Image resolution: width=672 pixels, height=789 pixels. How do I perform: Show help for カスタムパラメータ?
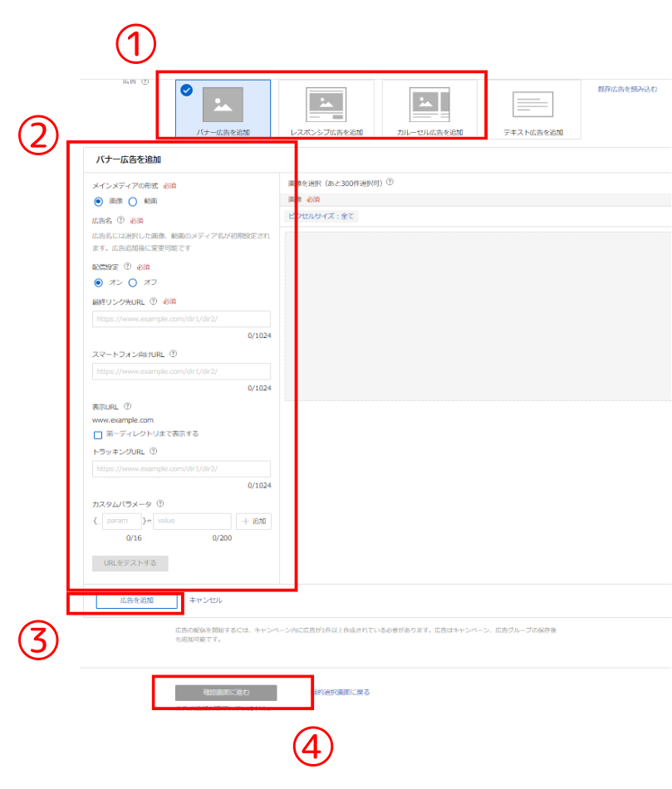[x=160, y=503]
